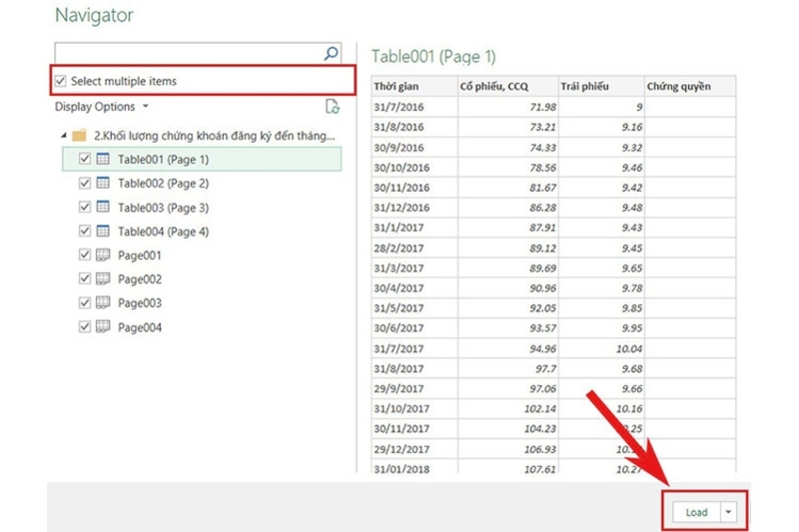The width and height of the screenshot is (799, 532).
Task: Click the Page002 page icon
Action: 103,279
